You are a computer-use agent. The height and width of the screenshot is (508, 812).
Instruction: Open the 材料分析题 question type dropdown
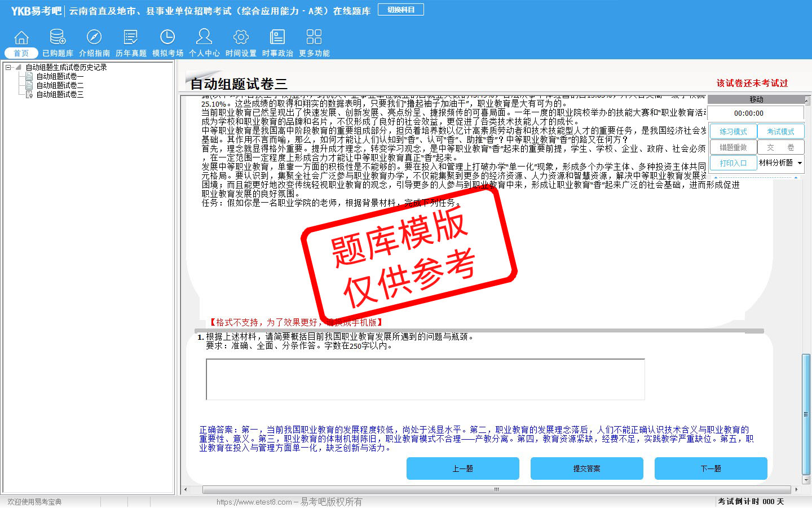click(800, 163)
